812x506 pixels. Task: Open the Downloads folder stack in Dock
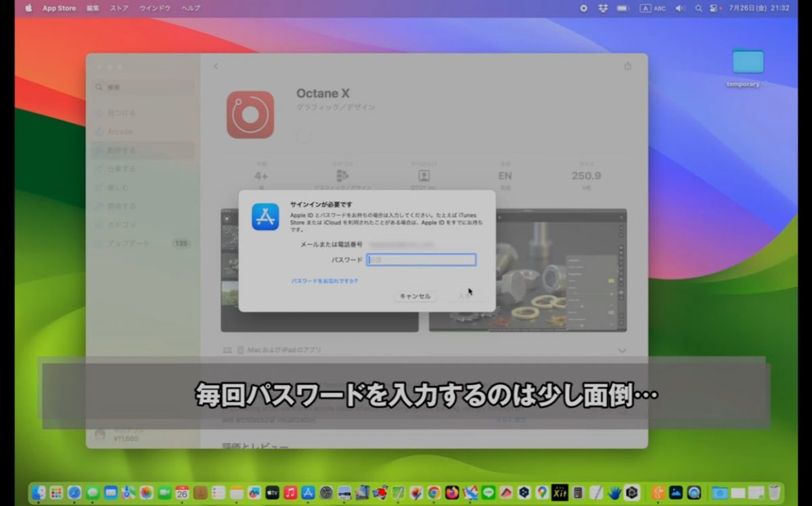720,493
